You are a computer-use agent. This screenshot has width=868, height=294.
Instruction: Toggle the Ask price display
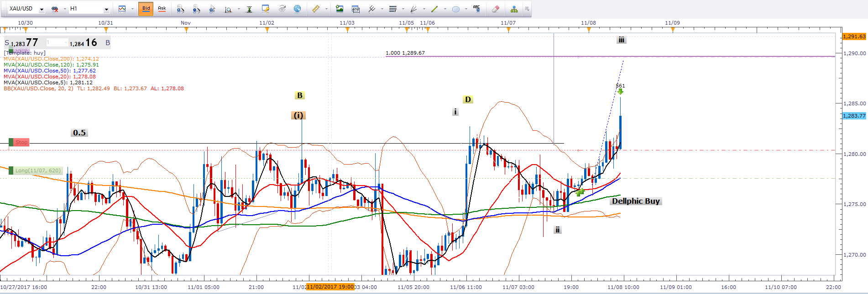tap(162, 9)
